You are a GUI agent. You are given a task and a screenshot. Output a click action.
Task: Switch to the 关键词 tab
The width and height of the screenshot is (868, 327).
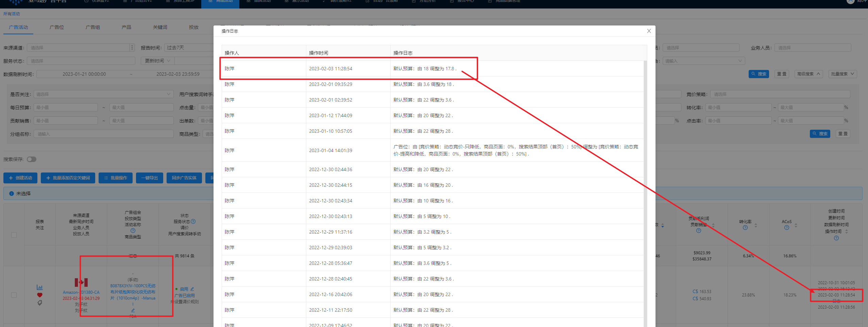click(x=160, y=27)
